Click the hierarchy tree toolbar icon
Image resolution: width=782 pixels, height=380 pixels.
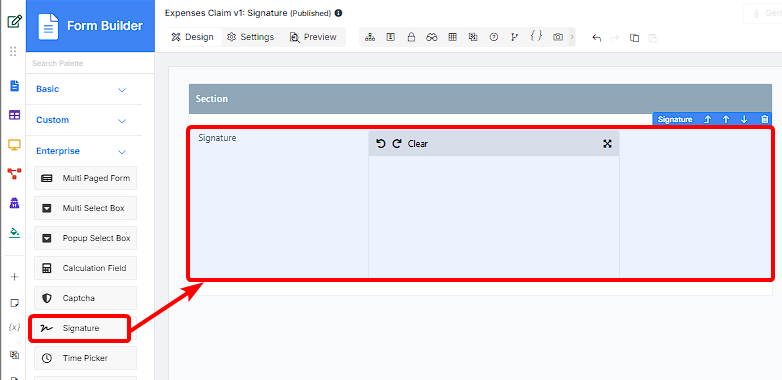point(370,37)
